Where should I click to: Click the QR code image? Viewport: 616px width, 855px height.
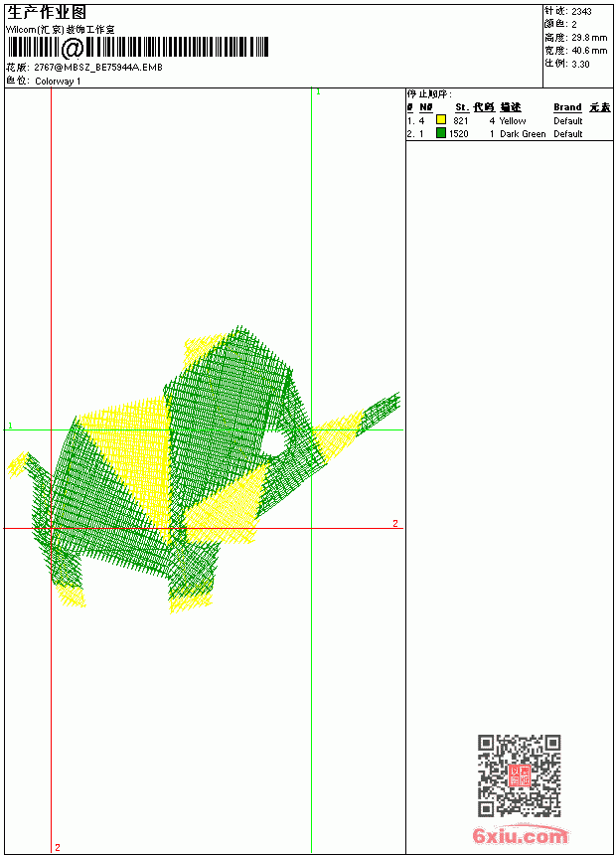coord(519,775)
